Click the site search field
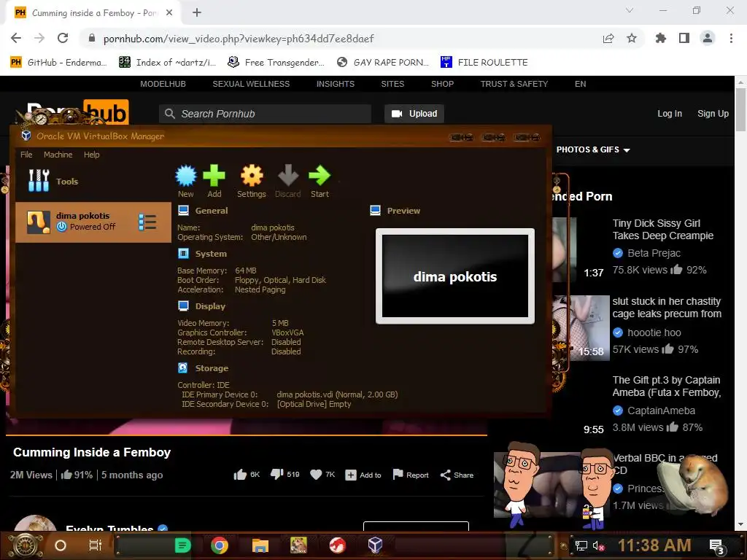747x560 pixels. (x=265, y=114)
